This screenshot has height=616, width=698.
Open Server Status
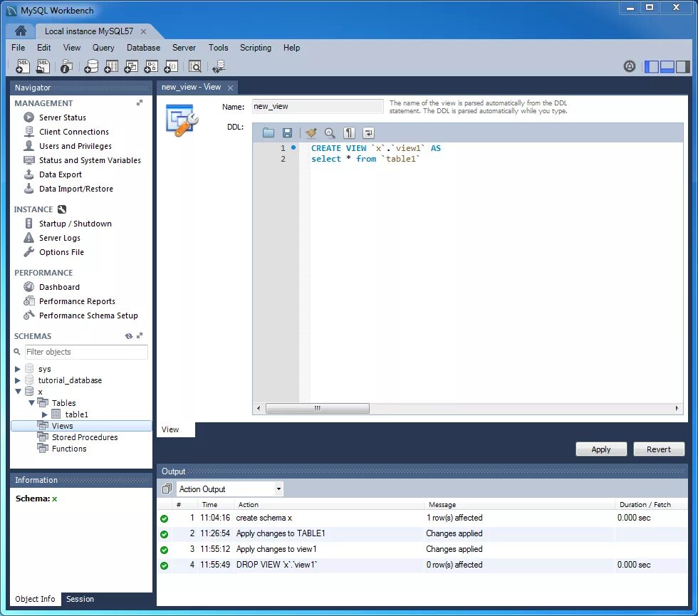point(63,118)
